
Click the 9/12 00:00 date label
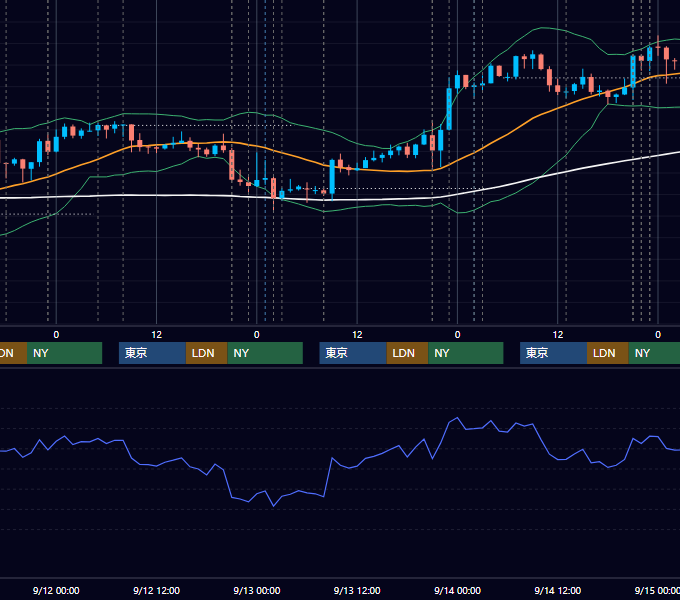tap(56, 590)
